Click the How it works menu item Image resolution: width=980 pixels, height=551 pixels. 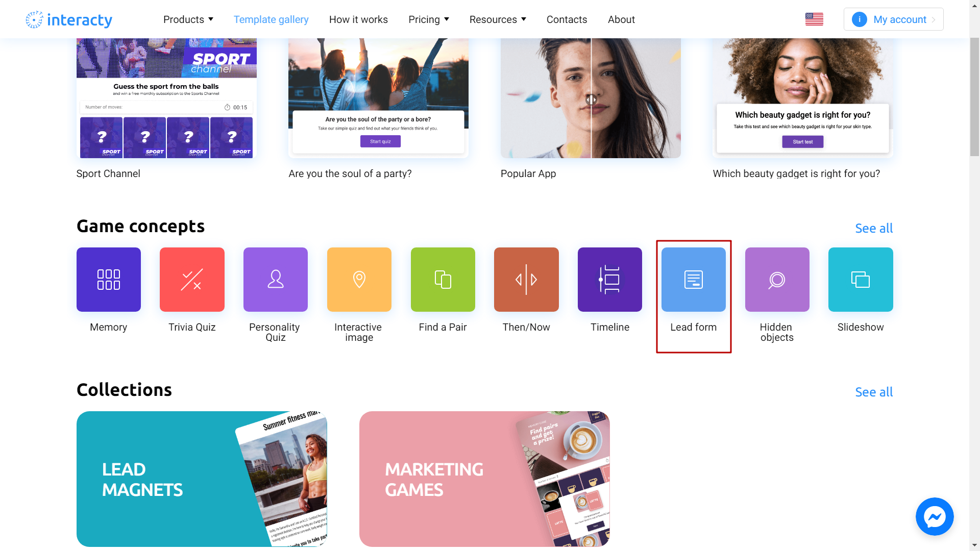tap(358, 19)
